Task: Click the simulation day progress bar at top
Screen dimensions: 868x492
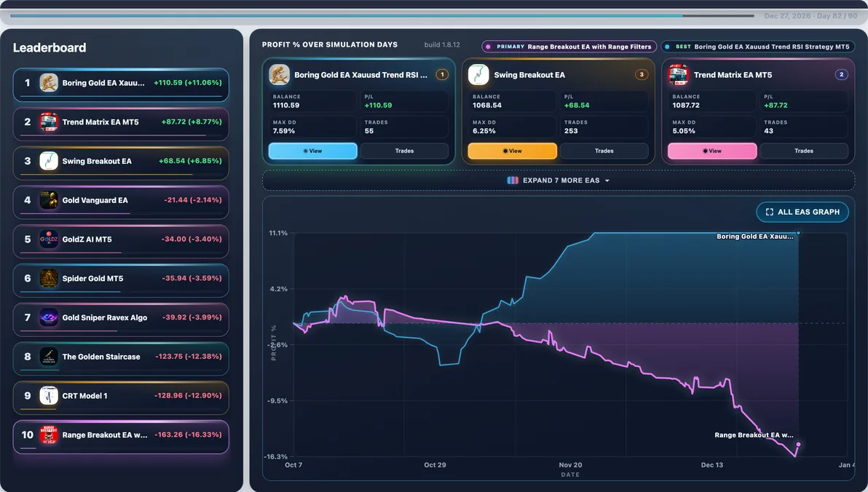Action: click(x=382, y=15)
